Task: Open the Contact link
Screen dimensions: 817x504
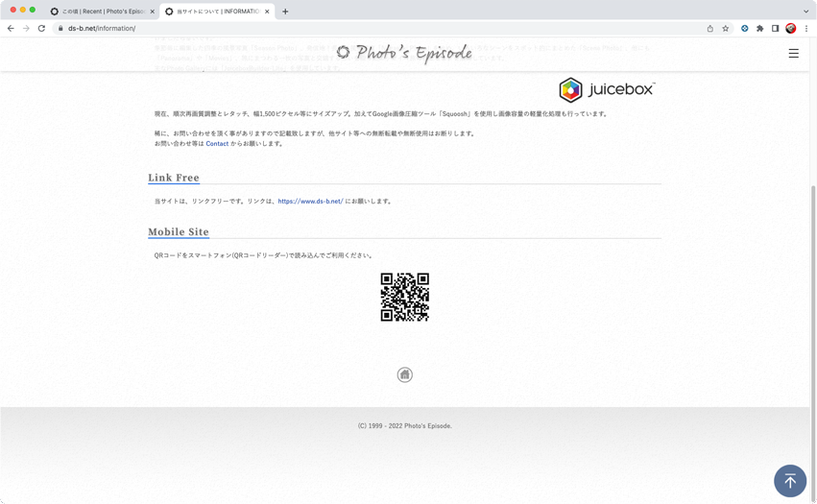Action: click(x=217, y=144)
